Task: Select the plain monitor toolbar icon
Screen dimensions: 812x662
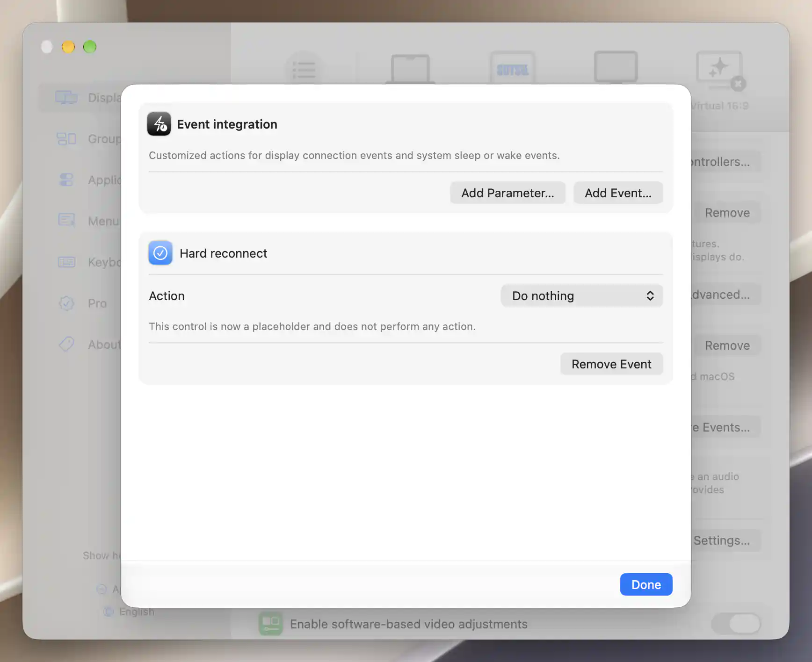Action: click(616, 68)
